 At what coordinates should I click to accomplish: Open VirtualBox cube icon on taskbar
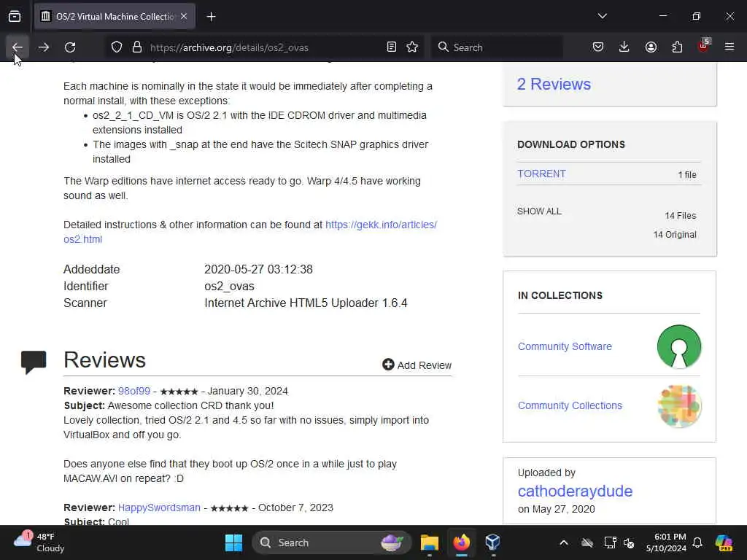(x=492, y=542)
